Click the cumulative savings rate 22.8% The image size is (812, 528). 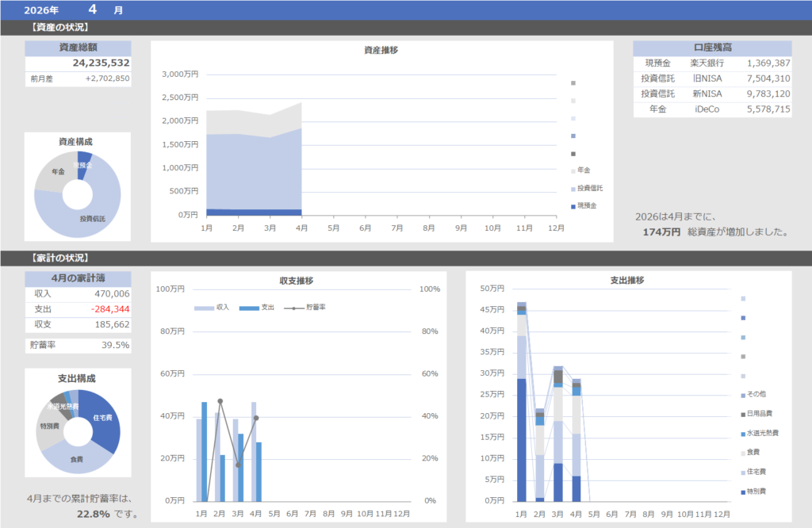pyautogui.click(x=94, y=514)
